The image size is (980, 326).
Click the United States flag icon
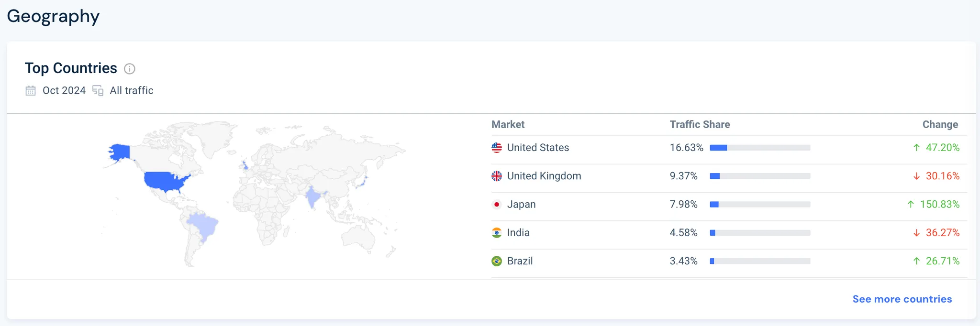(x=497, y=148)
